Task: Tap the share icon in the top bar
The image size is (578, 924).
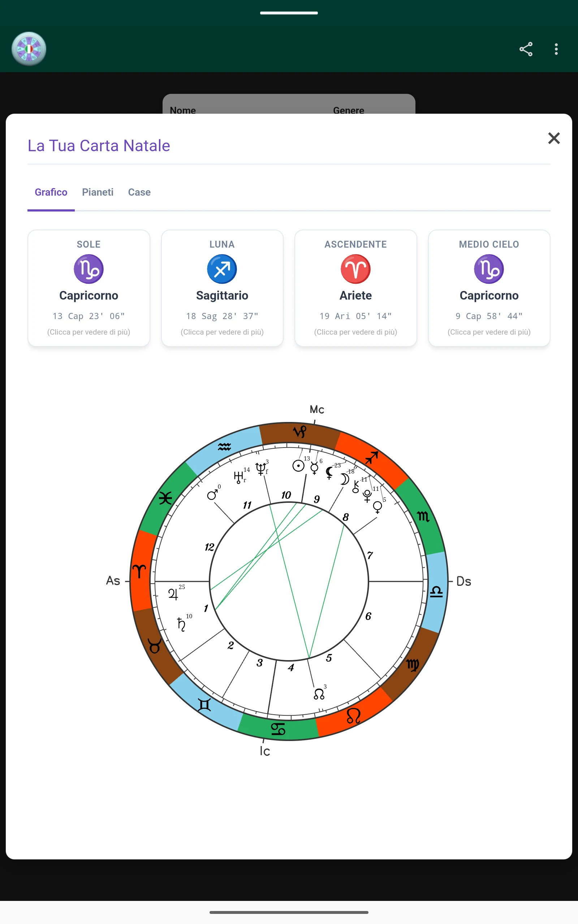Action: pyautogui.click(x=526, y=49)
